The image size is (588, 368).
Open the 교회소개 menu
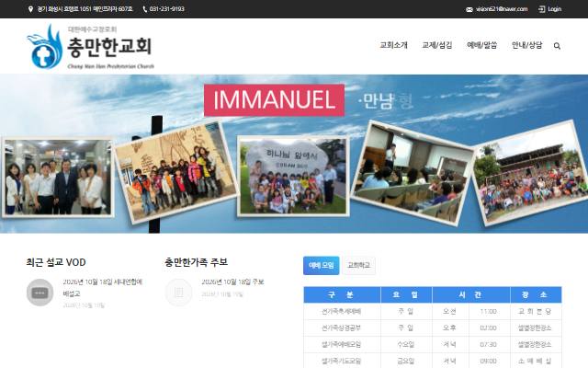click(393, 45)
